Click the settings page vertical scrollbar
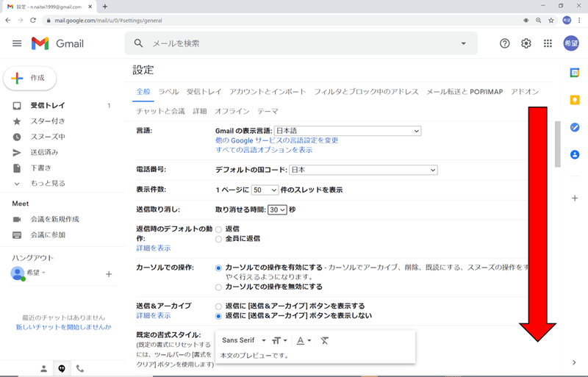This screenshot has height=377, width=588. pyautogui.click(x=558, y=144)
